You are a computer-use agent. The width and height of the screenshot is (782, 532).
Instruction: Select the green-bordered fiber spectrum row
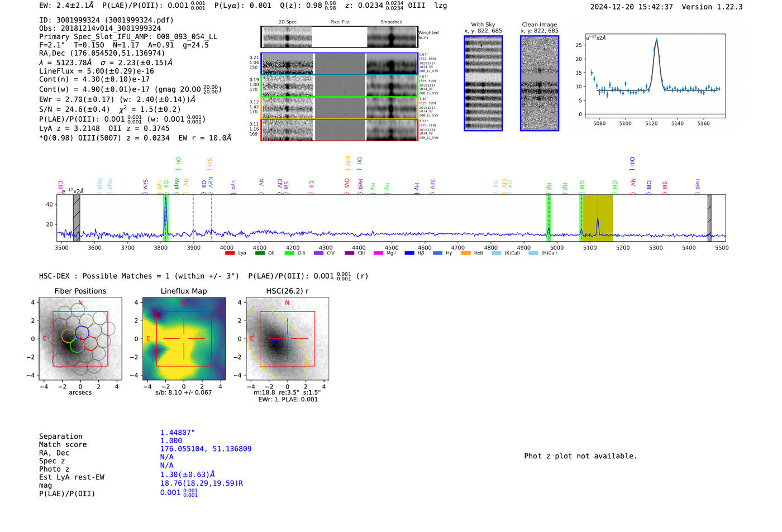[340, 85]
